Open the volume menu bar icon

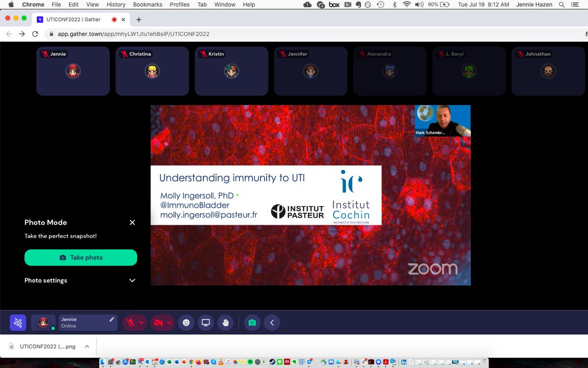click(x=419, y=4)
